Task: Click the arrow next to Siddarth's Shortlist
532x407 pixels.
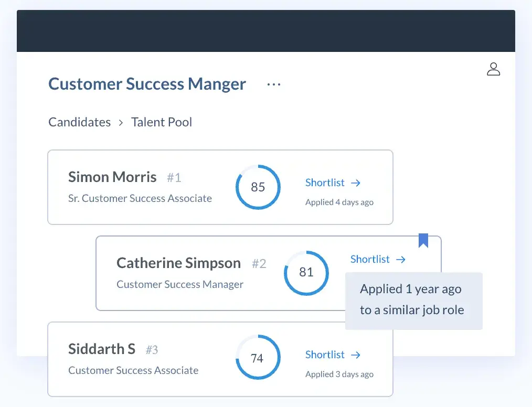Action: coord(356,355)
